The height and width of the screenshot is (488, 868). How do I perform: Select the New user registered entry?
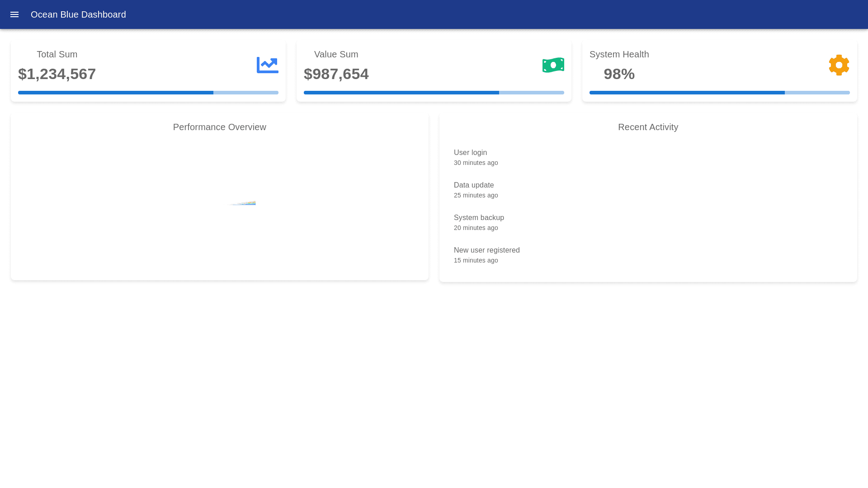tap(486, 255)
